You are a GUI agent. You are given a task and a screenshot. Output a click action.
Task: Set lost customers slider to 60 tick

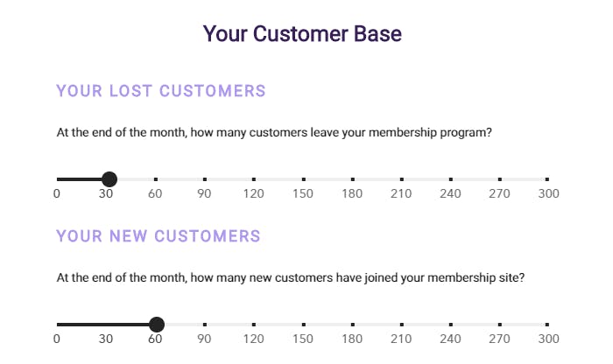pos(156,179)
